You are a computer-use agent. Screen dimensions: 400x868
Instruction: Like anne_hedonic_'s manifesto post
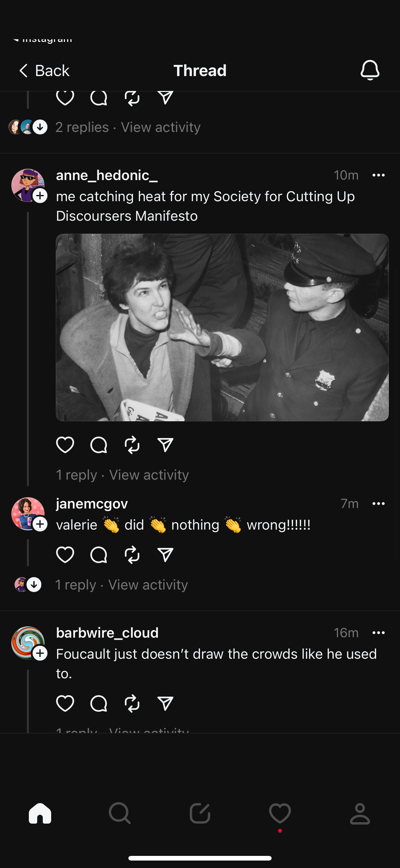(x=65, y=445)
